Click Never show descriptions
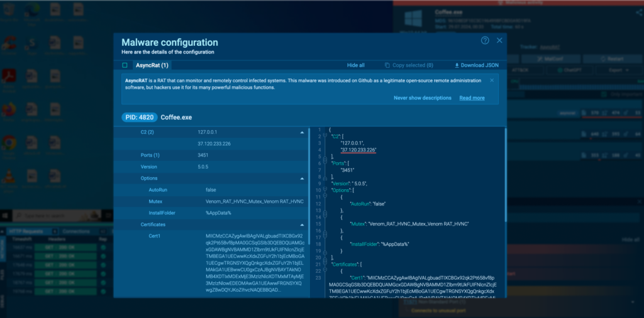This screenshot has width=644, height=318. pyautogui.click(x=422, y=98)
